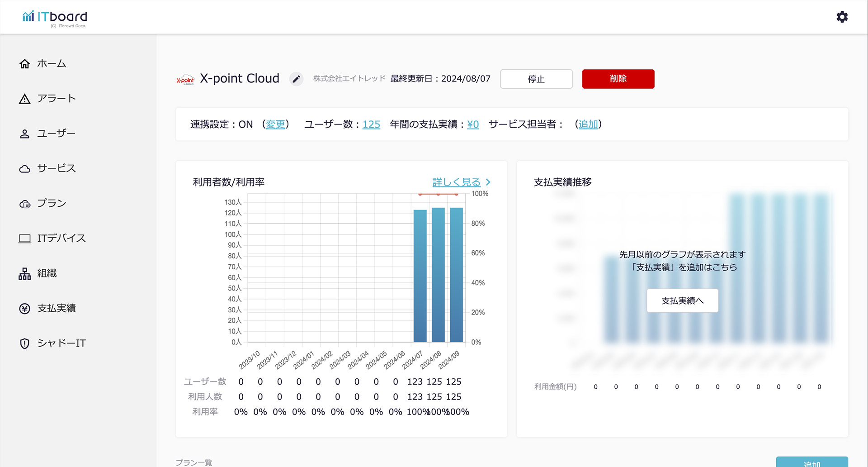The height and width of the screenshot is (467, 868).
Task: Click the shield シャドーIT icon
Action: coord(25,343)
